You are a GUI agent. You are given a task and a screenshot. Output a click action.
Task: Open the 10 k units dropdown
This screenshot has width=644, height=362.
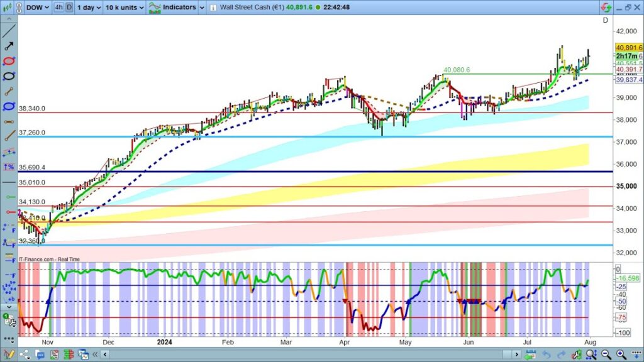125,7
